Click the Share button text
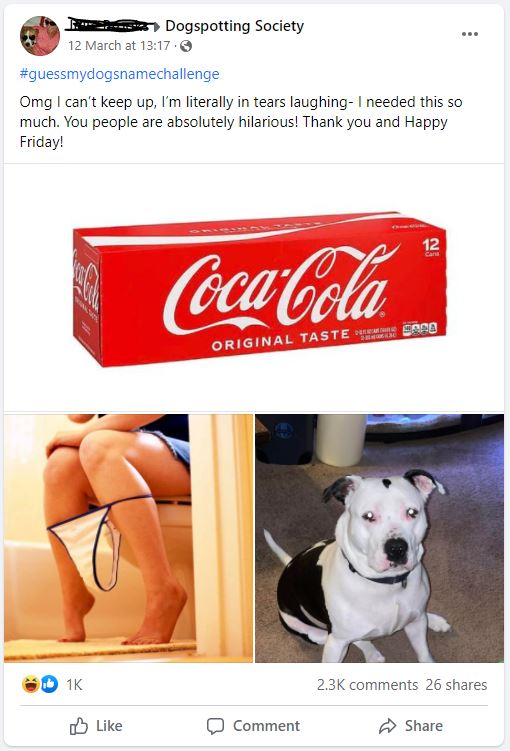This screenshot has height=751, width=510. pyautogui.click(x=424, y=726)
